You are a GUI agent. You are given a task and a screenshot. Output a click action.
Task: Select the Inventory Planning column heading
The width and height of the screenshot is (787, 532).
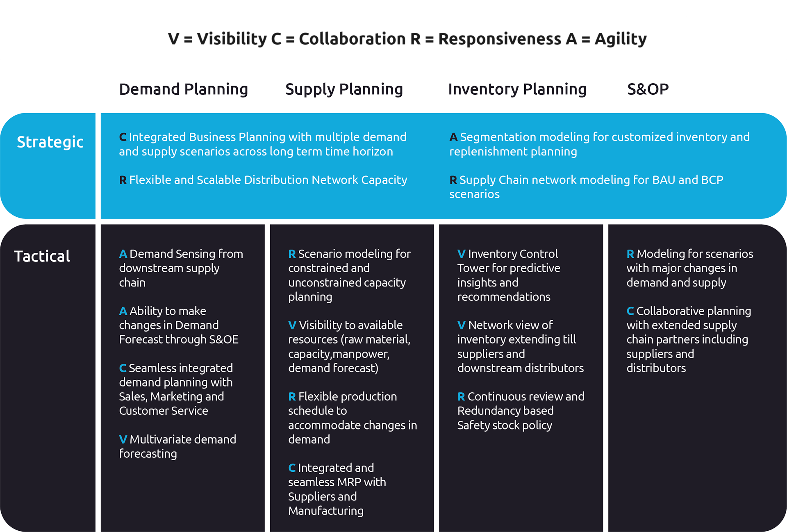[x=517, y=89]
